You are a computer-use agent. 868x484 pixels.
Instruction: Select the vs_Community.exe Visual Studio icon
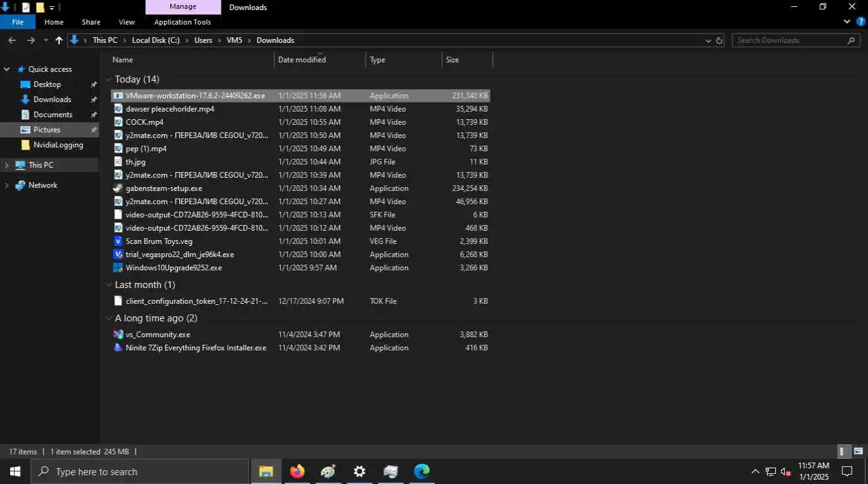(118, 335)
